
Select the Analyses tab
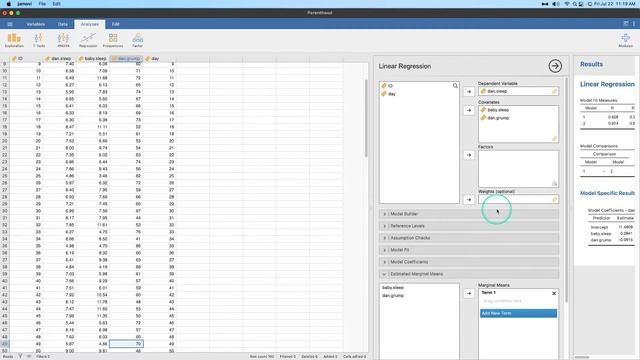click(x=90, y=24)
